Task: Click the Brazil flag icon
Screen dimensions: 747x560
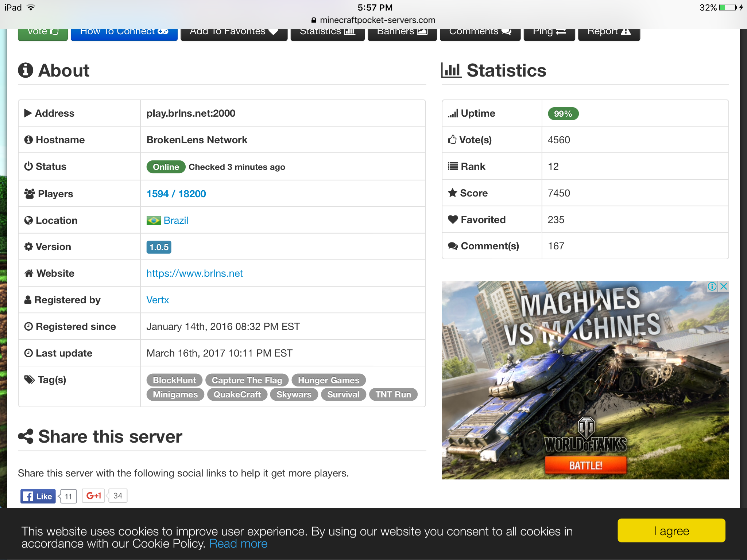Action: 154,221
